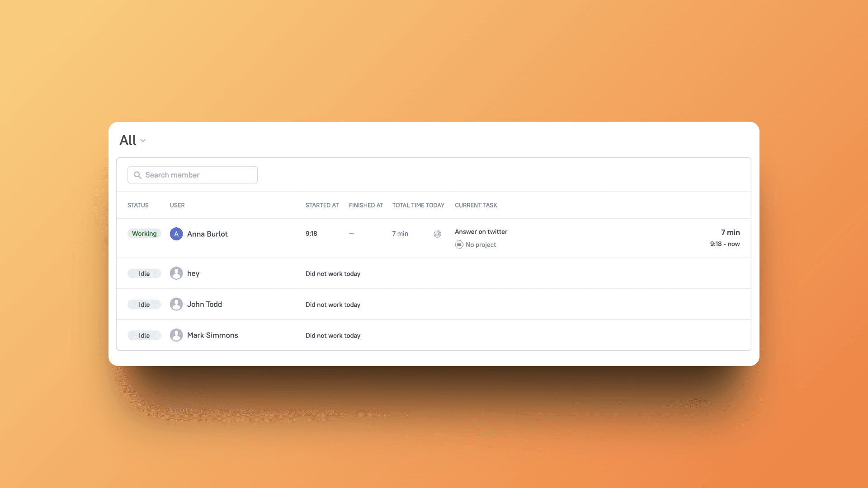Click Anna Burlot's avatar icon
868x488 pixels.
click(176, 234)
